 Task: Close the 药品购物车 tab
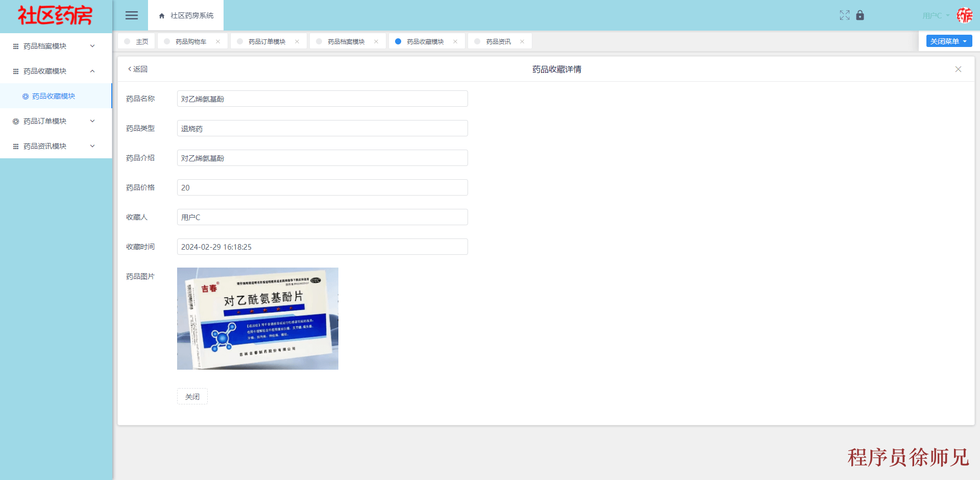tap(218, 41)
